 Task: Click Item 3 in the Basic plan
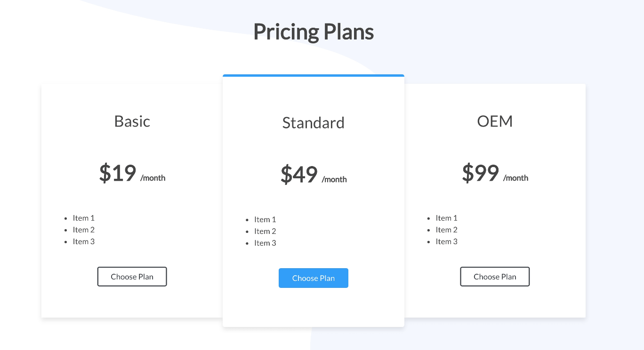point(83,241)
